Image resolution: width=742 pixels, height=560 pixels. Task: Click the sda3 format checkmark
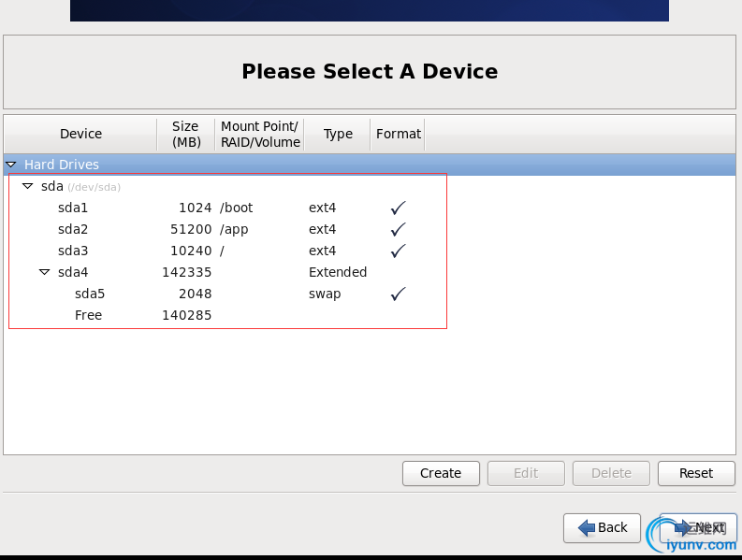(398, 251)
